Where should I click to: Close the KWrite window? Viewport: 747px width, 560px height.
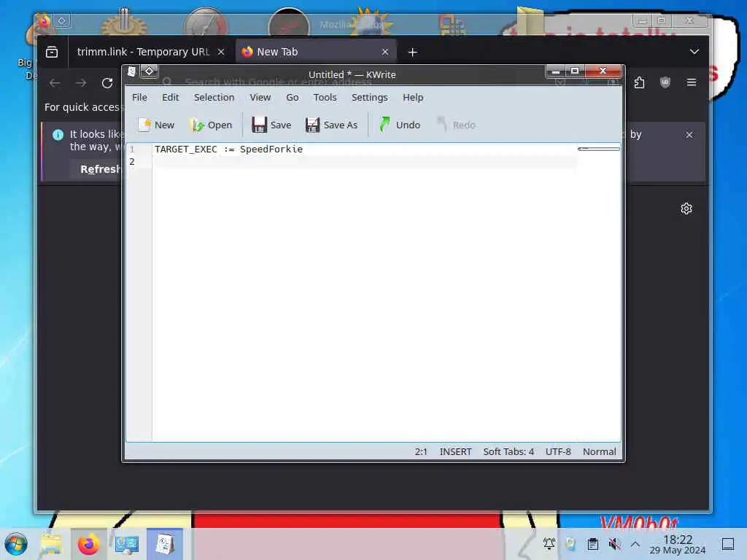pyautogui.click(x=603, y=71)
